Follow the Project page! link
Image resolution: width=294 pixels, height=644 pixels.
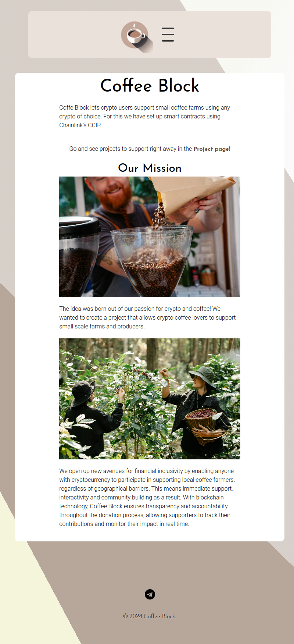(x=212, y=149)
